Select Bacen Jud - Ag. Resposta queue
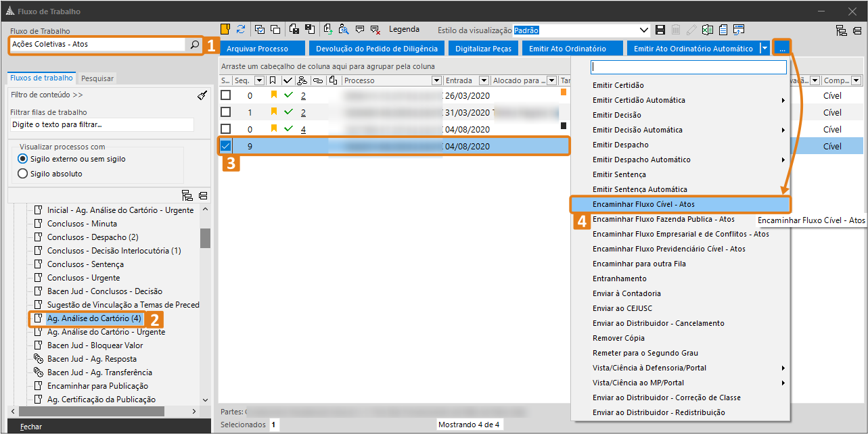868x434 pixels. click(x=91, y=359)
